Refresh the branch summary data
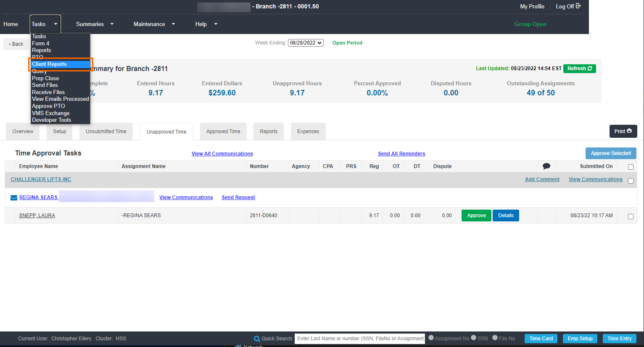Screen dimensions: 644x347 click(579, 68)
